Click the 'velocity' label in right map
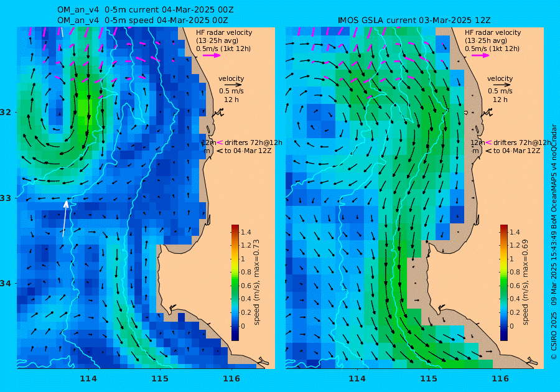This screenshot has width=560, height=392. (x=500, y=78)
